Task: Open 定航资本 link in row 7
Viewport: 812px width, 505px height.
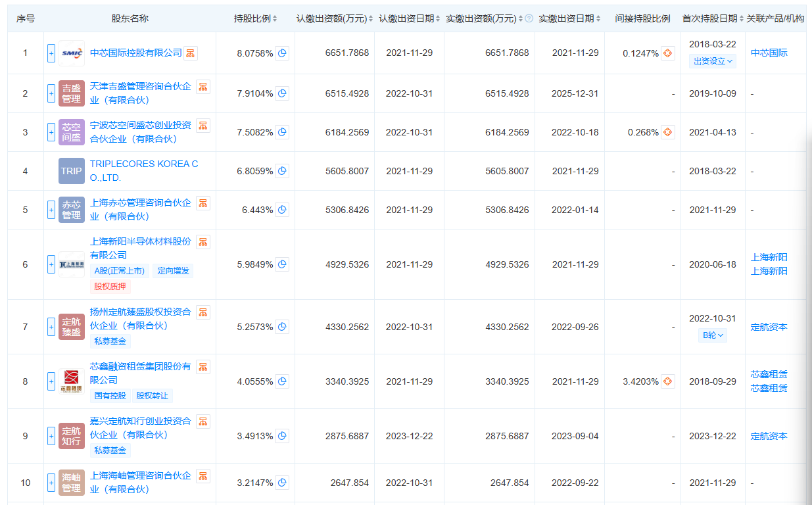Action: pyautogui.click(x=769, y=327)
